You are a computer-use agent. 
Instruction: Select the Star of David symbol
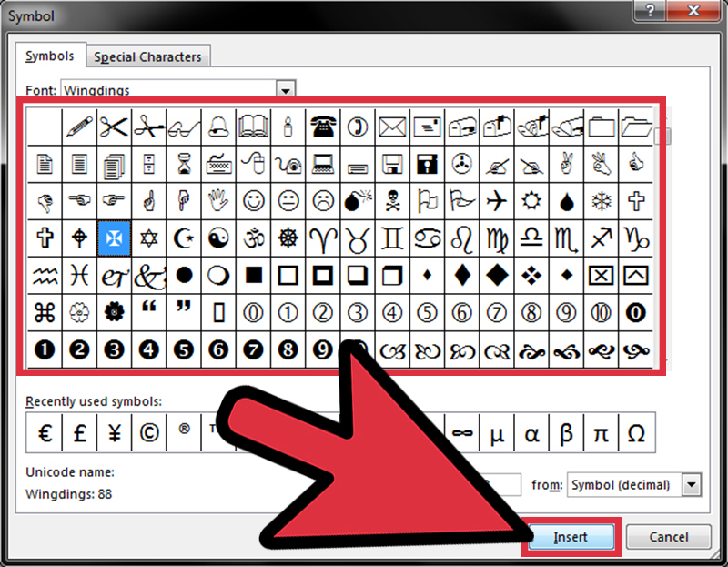coord(149,238)
